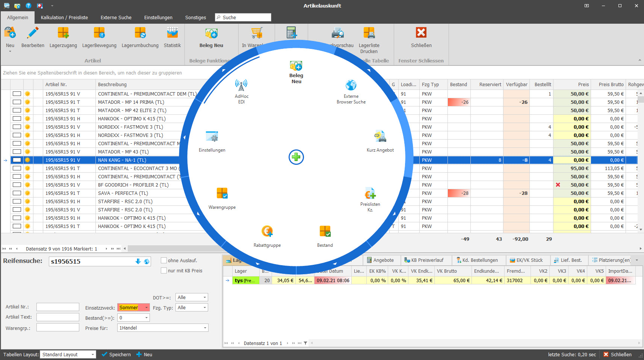Tick checkbox for MATADOR MP 42 ELITE 2 row

tap(17, 110)
